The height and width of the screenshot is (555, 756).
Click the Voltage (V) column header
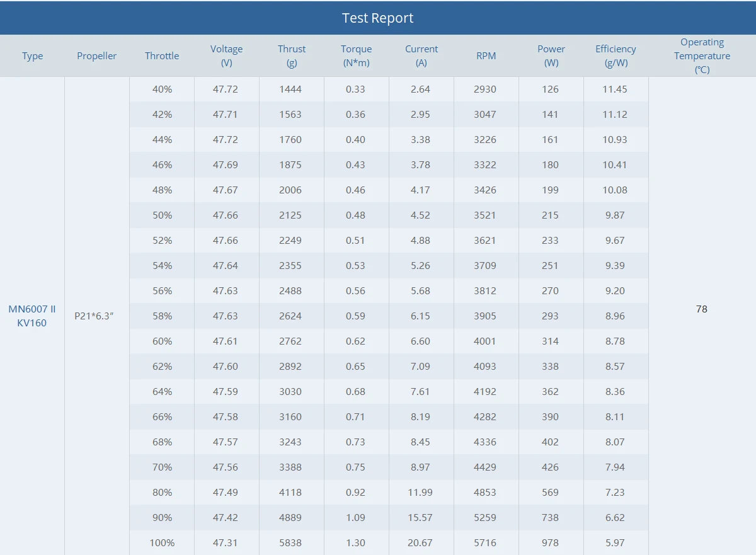pyautogui.click(x=226, y=55)
